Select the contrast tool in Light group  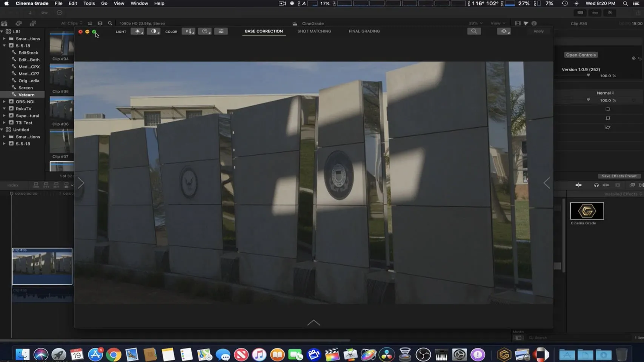tap(153, 31)
